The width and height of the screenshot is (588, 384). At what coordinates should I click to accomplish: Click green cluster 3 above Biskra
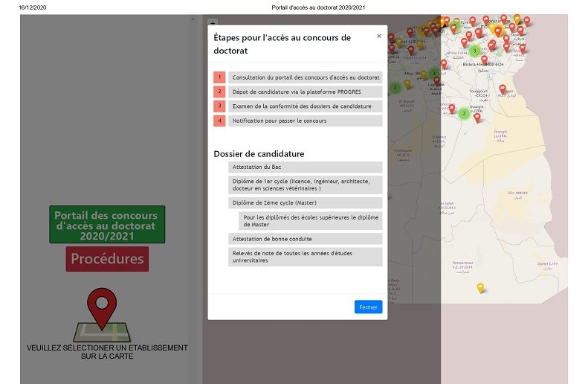(474, 51)
